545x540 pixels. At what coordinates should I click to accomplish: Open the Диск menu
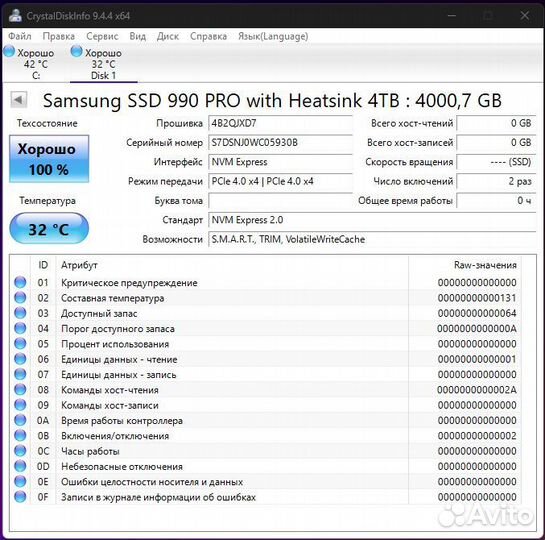coord(168,36)
